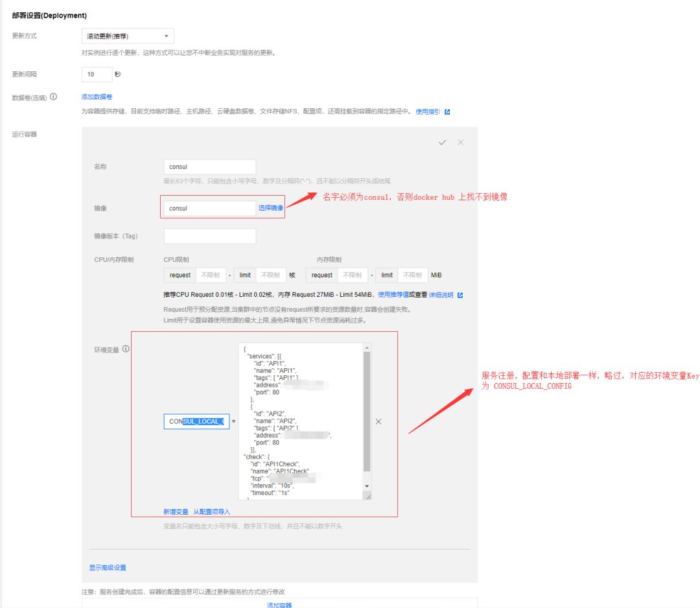Click the textarea scrollbar down arrow
700x608 pixels.
(367, 486)
